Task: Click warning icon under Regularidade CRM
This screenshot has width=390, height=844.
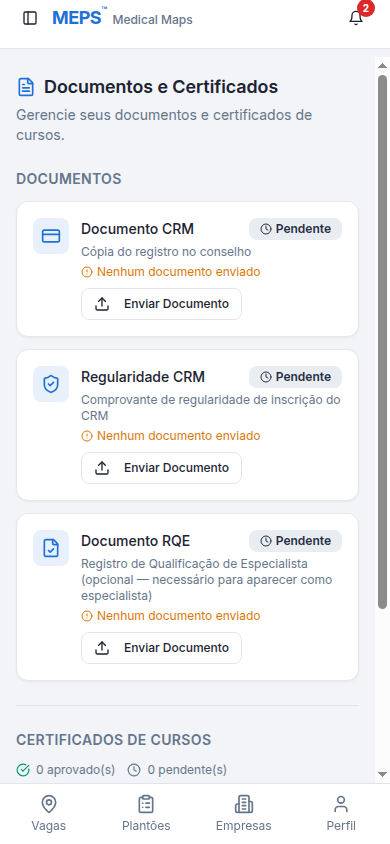Action: pos(87,436)
